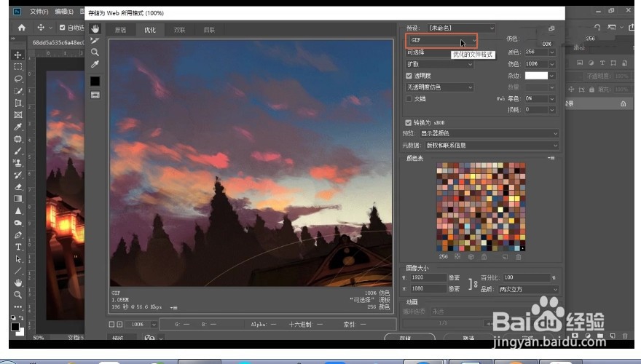Click the 百分比 percent field showing 100
This screenshot has height=364, width=641.
(527, 277)
